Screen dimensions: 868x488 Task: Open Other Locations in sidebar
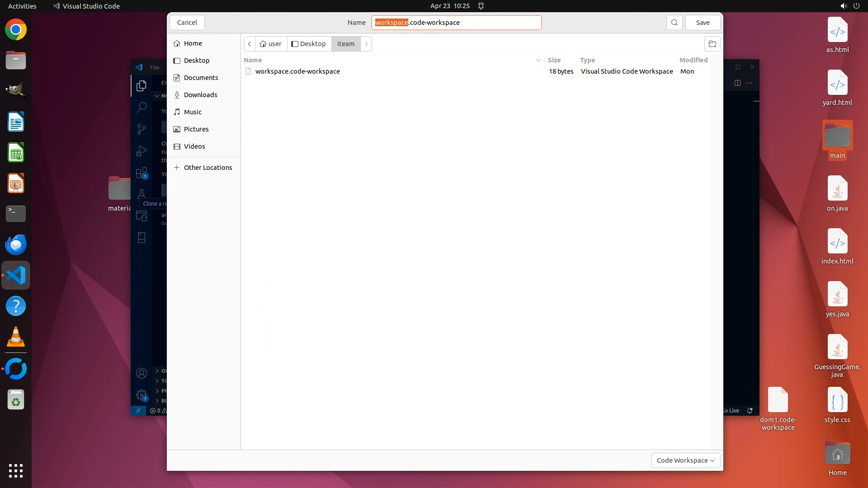point(208,168)
